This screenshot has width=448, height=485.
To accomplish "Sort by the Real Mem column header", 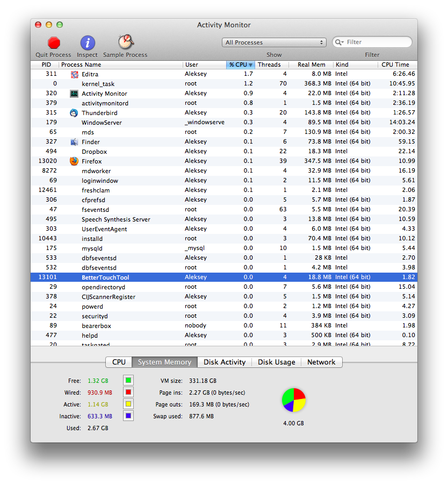I will pyautogui.click(x=311, y=65).
